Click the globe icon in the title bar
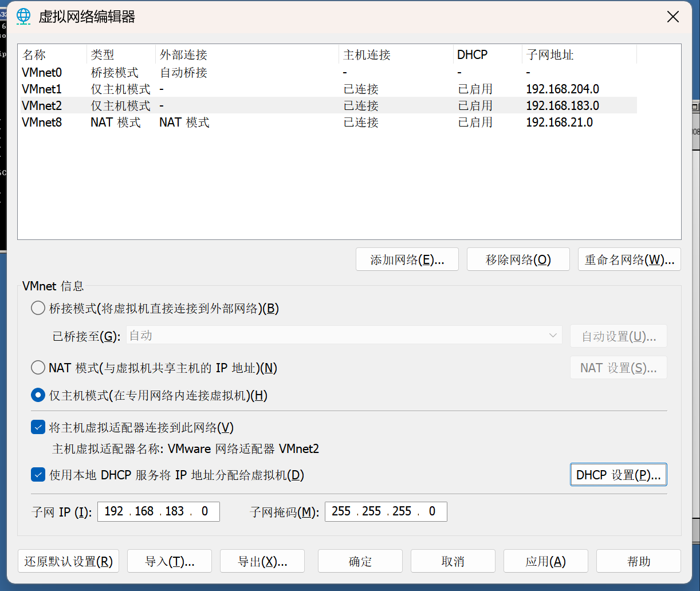 click(x=23, y=17)
